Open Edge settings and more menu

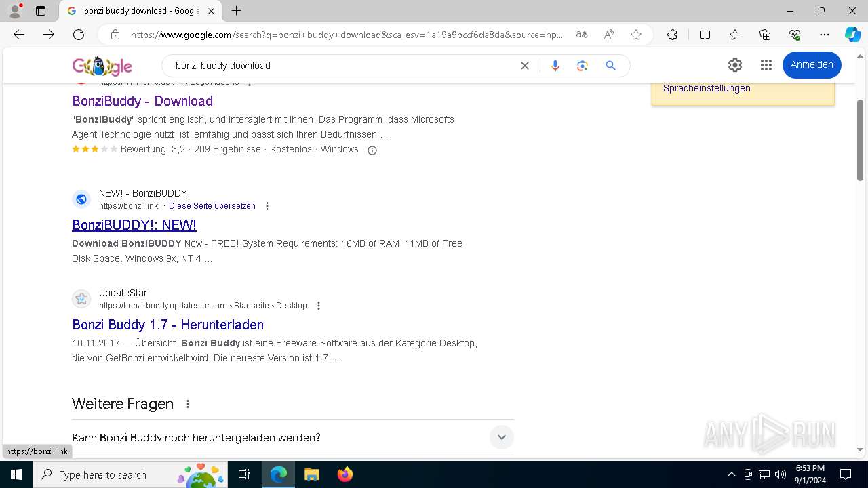click(825, 35)
